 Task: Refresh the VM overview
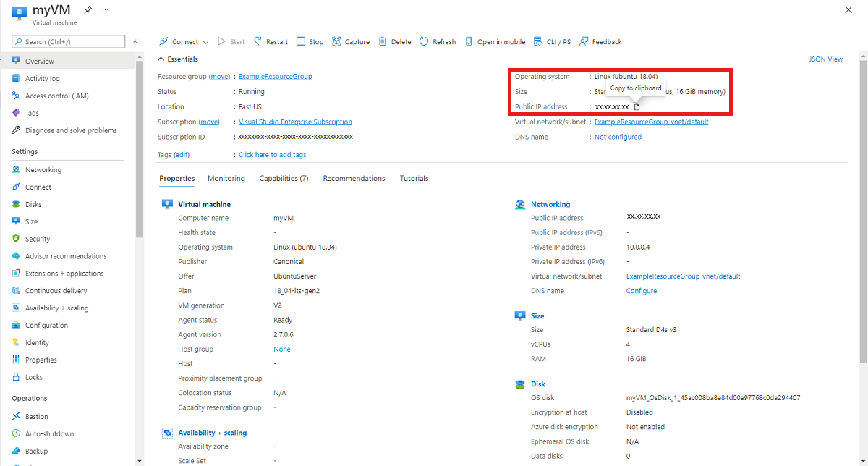[438, 42]
